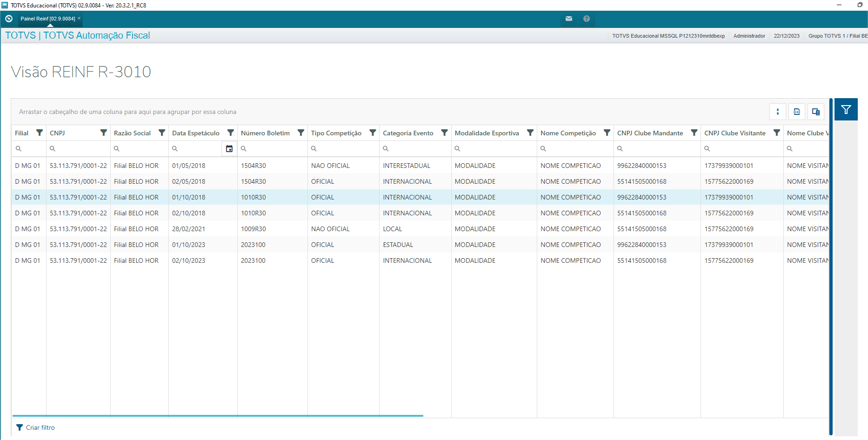Open calendar picker for Data Espetáculo
The height and width of the screenshot is (440, 868).
pos(229,149)
